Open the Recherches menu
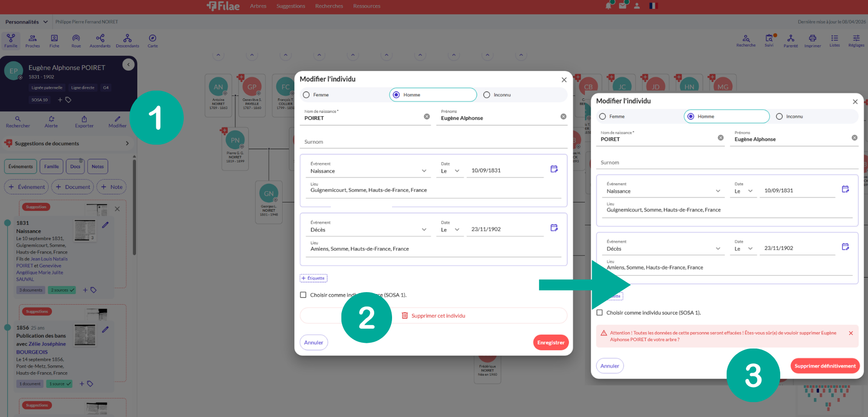868x417 pixels. (329, 6)
